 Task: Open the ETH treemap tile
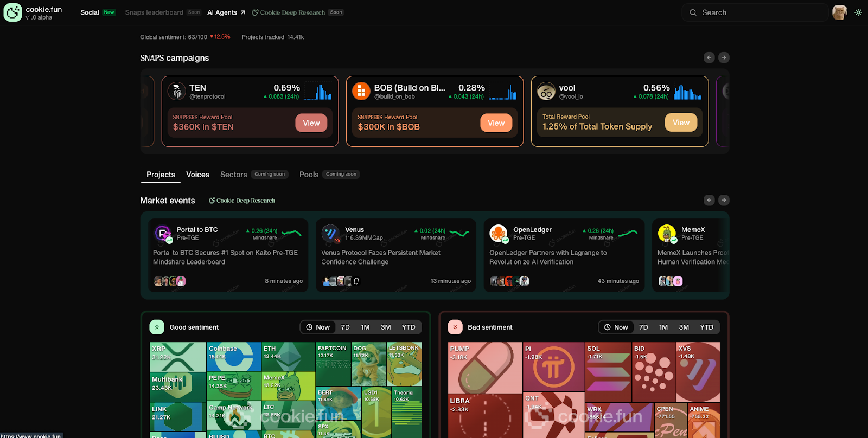tap(289, 357)
